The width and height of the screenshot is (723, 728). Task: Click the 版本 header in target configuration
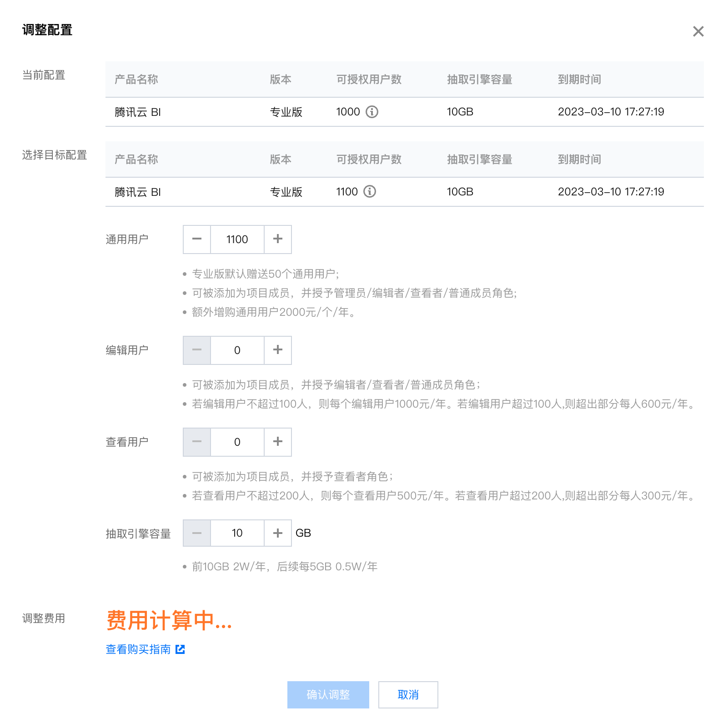point(281,160)
